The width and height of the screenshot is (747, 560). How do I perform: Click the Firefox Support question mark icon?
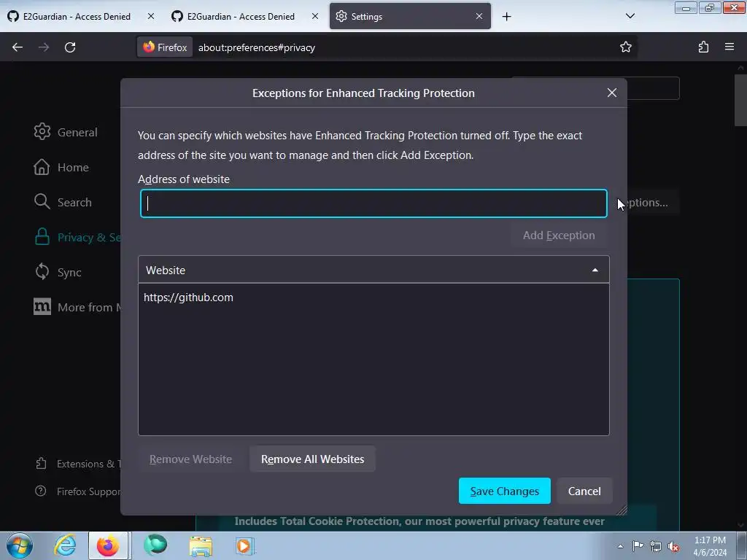41,491
